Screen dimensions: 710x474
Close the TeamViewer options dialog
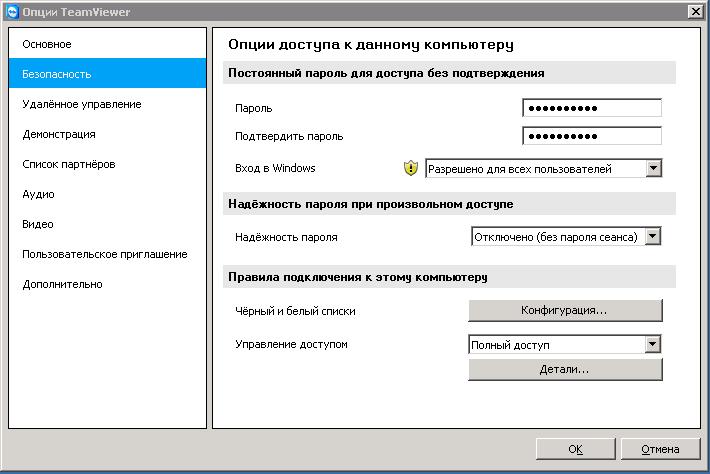[696, 11]
